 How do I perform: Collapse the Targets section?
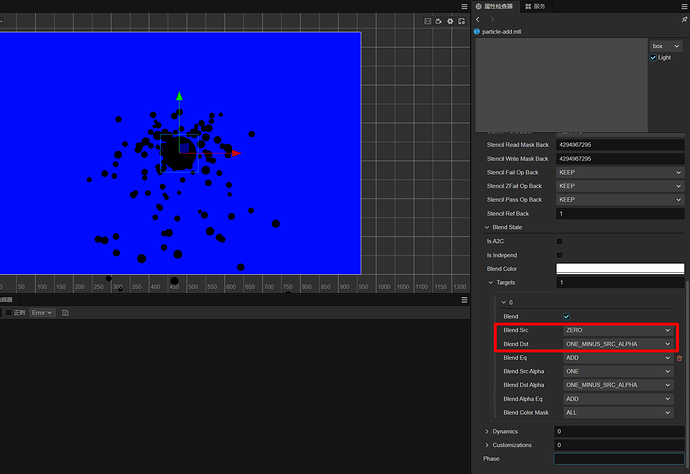(491, 283)
